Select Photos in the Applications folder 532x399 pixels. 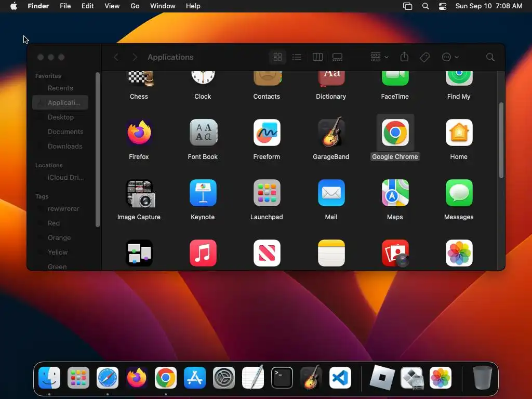(x=459, y=253)
